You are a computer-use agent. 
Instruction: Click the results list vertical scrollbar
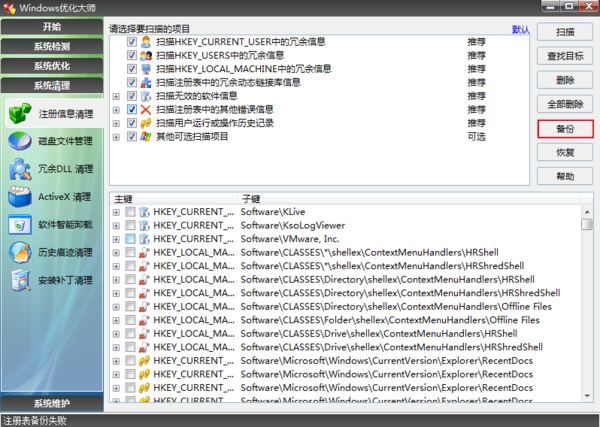pos(586,300)
